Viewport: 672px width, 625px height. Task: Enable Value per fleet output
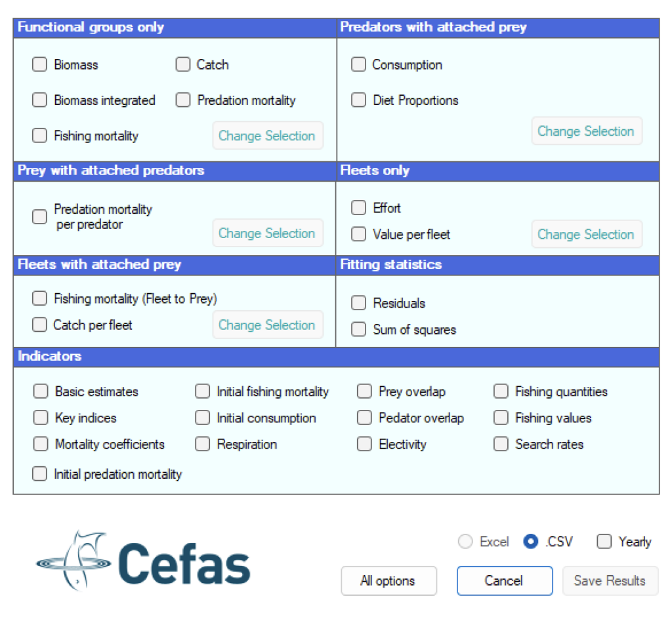point(358,234)
